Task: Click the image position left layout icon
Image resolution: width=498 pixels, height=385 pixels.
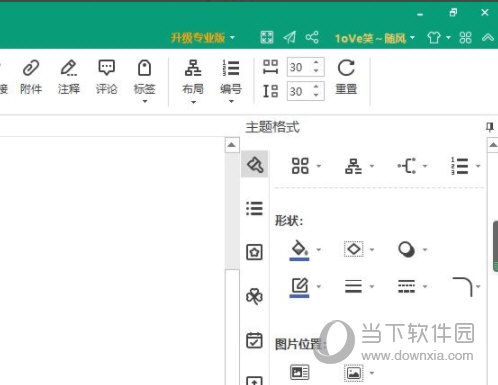Action: coord(300,372)
